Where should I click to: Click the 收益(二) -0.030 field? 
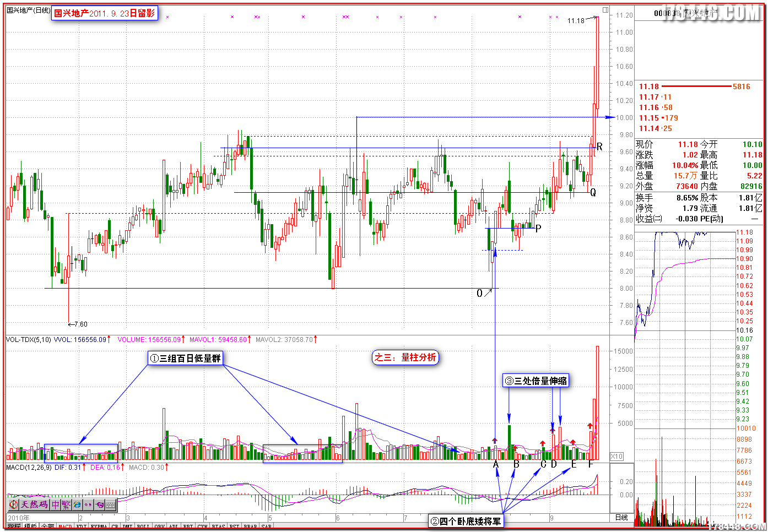pos(667,219)
